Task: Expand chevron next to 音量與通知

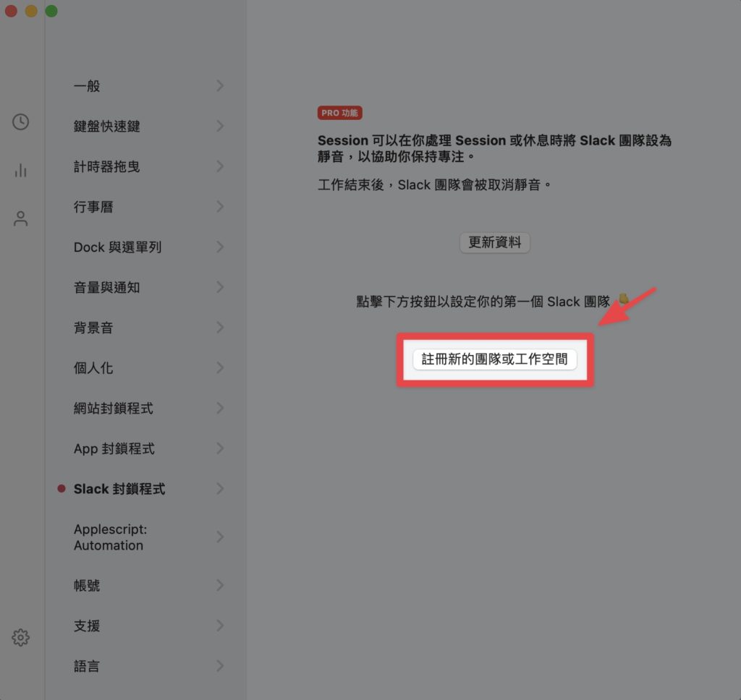Action: pyautogui.click(x=220, y=286)
